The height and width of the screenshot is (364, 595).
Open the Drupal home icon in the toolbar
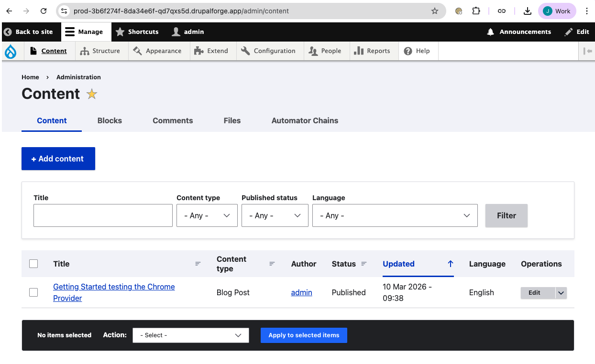(10, 51)
